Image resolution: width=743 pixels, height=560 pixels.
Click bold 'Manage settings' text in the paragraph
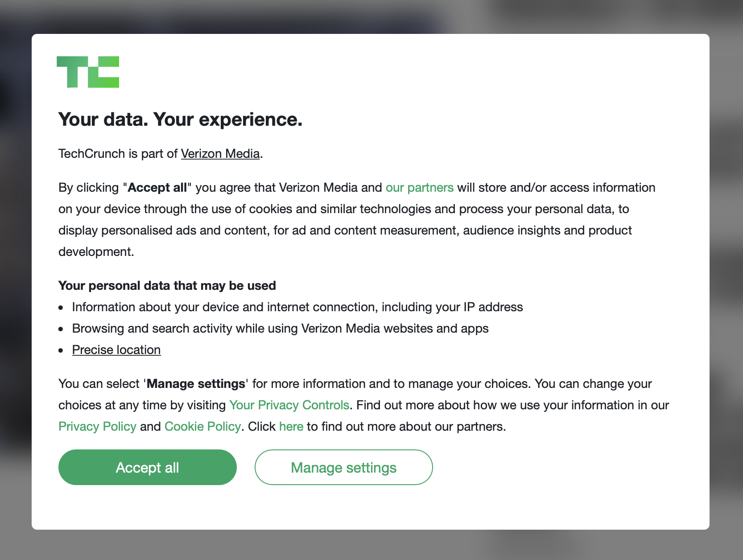[196, 384]
